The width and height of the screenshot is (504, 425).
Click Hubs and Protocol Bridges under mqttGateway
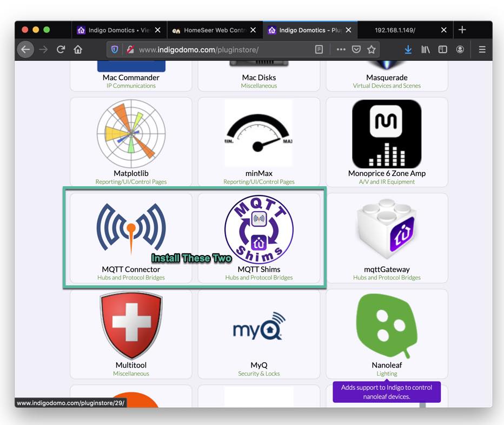point(387,278)
